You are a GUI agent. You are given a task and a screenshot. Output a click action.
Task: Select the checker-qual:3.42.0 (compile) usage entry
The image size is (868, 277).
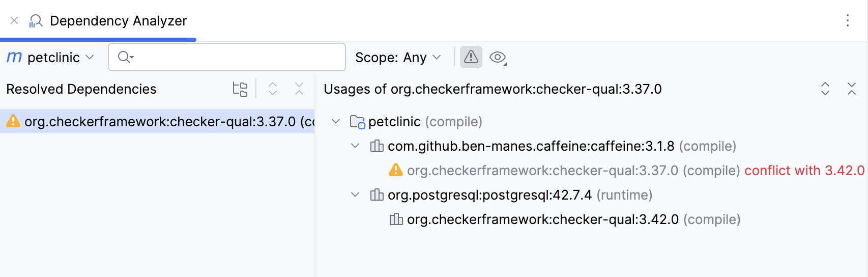542,219
